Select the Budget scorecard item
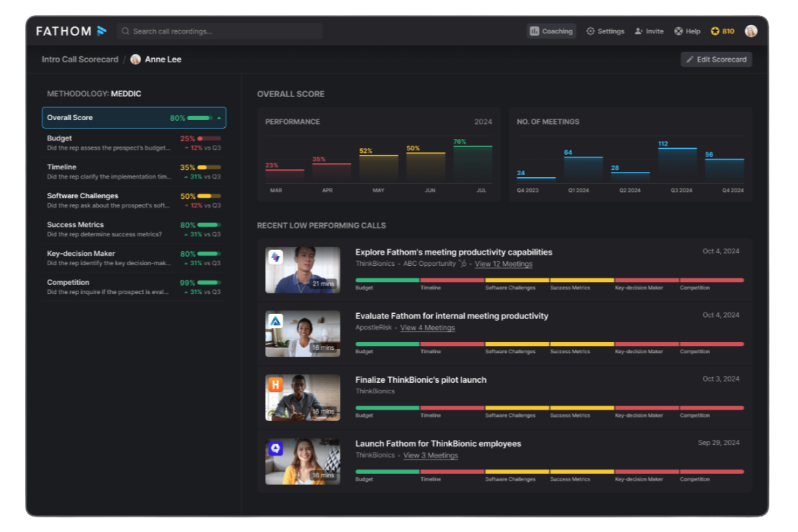798x532 pixels. (134, 143)
